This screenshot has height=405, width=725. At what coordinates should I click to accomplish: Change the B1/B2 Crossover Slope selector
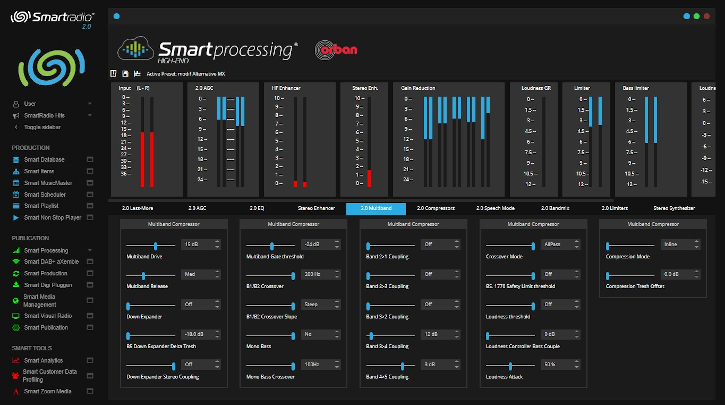pos(321,304)
